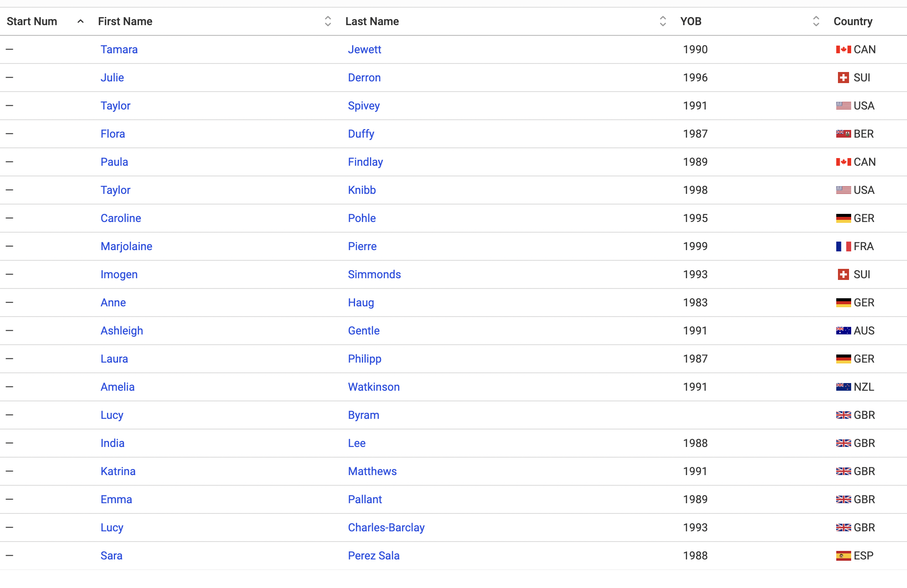Image resolution: width=907 pixels, height=588 pixels.
Task: Click the Perez Sala last name link
Action: click(x=373, y=556)
